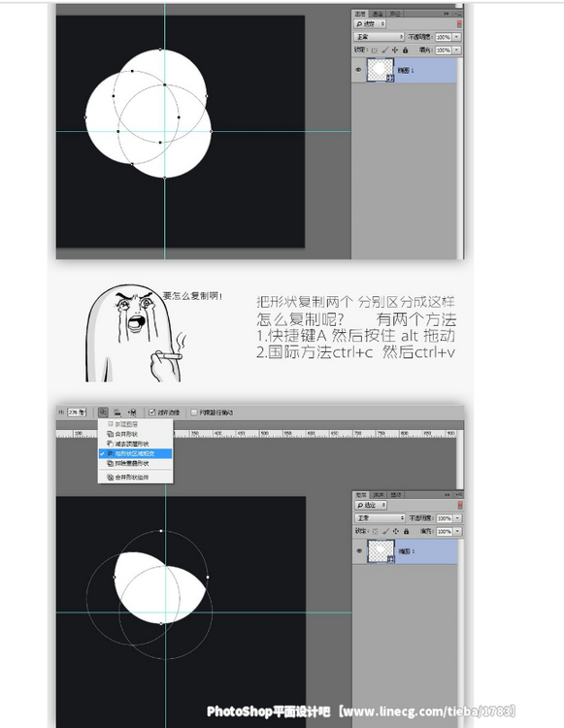Switch to Channels tab in top screenshot
Viewport: 564px width, 728px height.
[378, 14]
